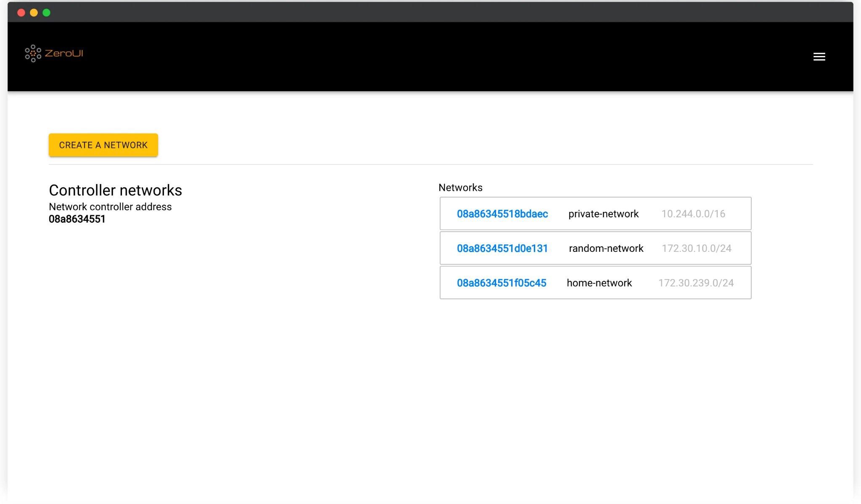Select the private-network name

coord(603,214)
